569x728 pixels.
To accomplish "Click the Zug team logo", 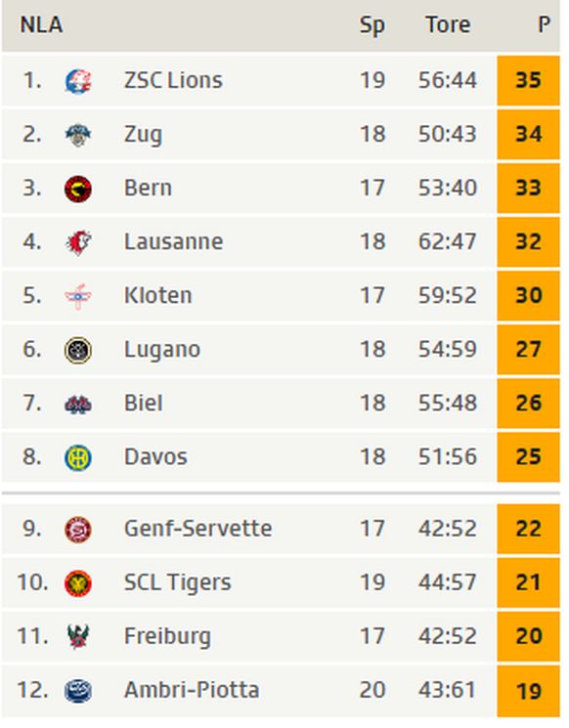I will pyautogui.click(x=78, y=135).
